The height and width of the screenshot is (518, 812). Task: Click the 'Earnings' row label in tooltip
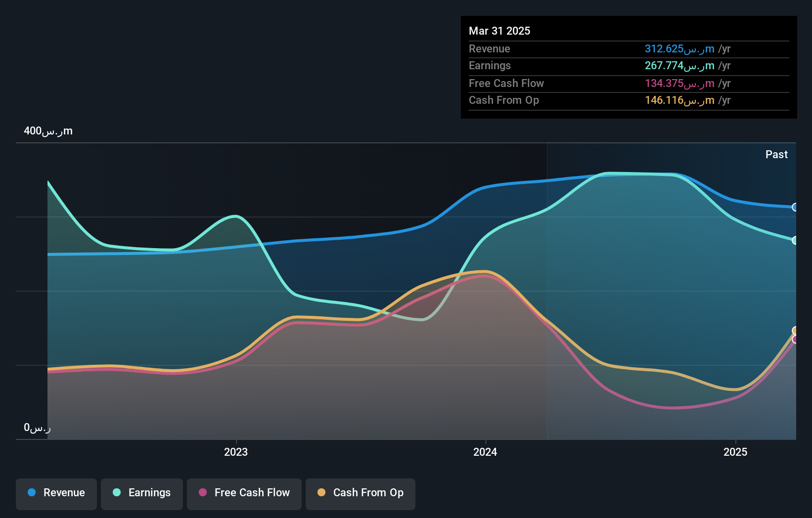point(490,66)
